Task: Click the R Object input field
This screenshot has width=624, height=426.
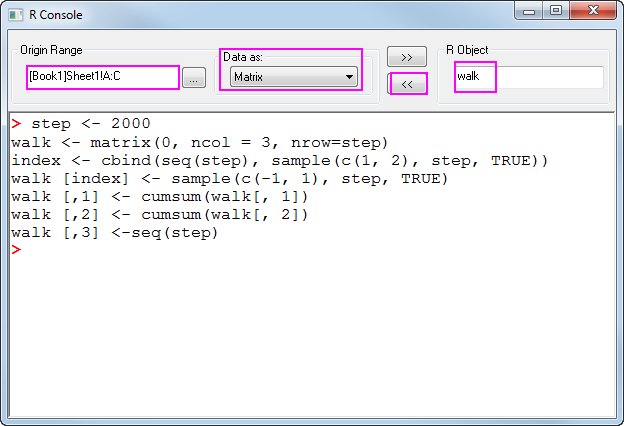Action: 529,77
